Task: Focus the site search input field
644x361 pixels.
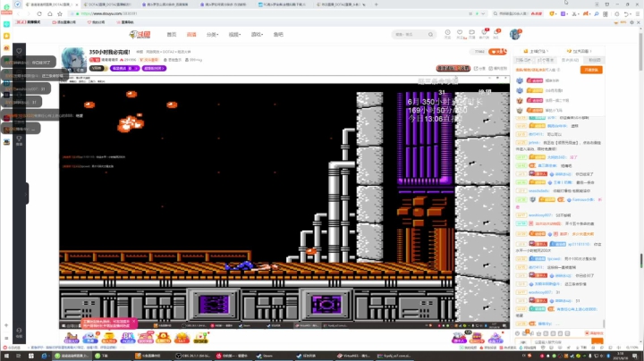Action: pyautogui.click(x=410, y=35)
